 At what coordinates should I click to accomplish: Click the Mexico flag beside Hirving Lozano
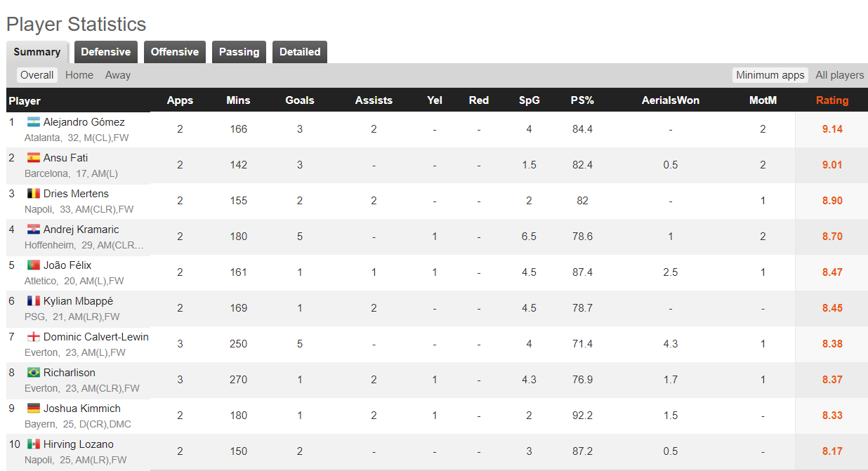tap(34, 444)
